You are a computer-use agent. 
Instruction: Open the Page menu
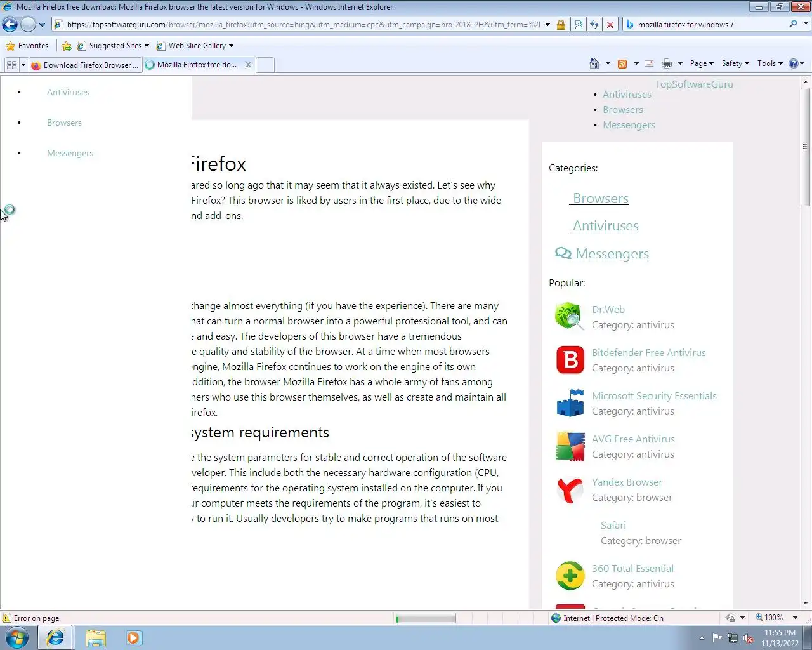(702, 63)
